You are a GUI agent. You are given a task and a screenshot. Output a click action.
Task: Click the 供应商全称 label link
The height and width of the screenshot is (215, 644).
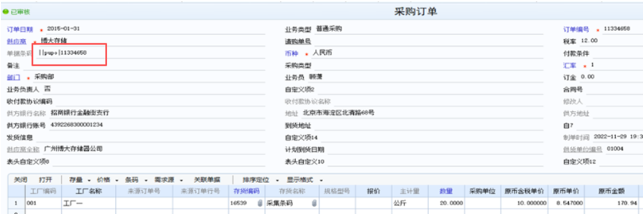[x=24, y=149]
